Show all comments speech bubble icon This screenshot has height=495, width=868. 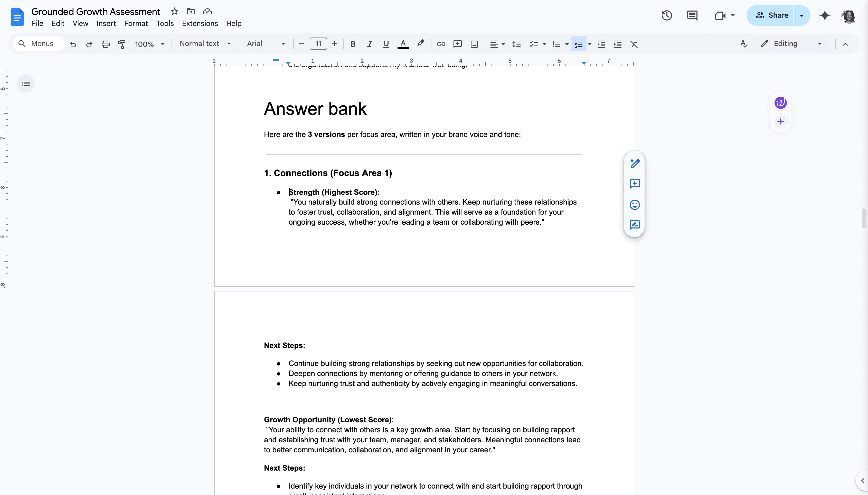(692, 15)
